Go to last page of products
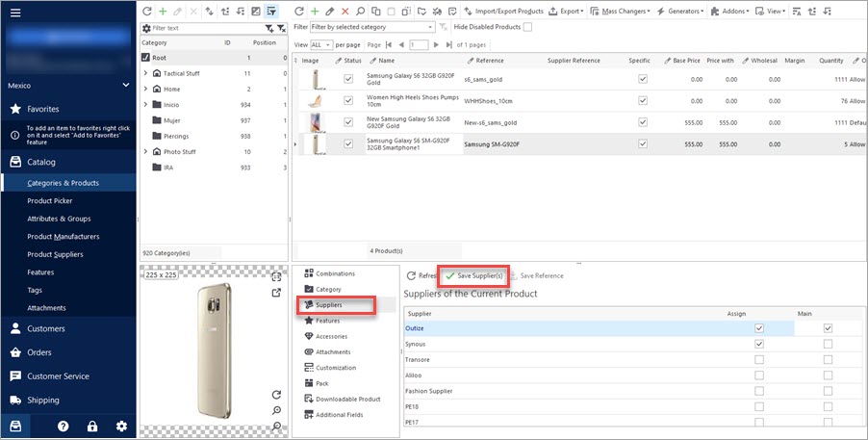The image size is (868, 440). click(x=448, y=45)
